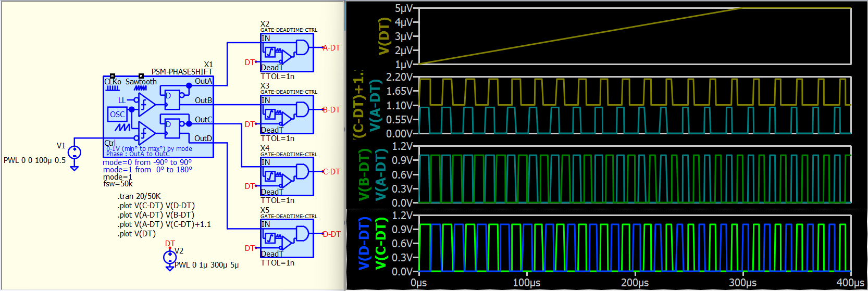The width and height of the screenshot is (868, 291).
Task: Click the D-DT output net label
Action: tap(331, 234)
